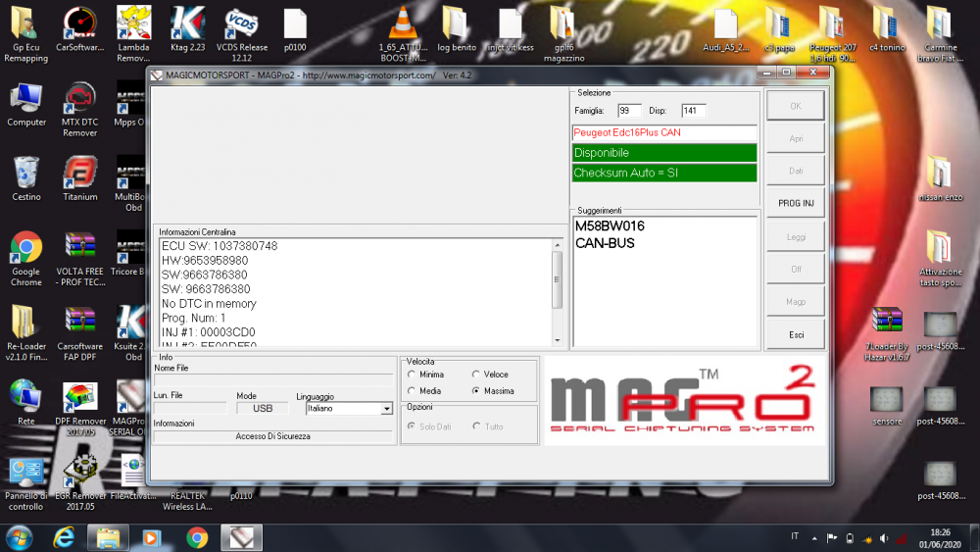Click the PROG INJ button
This screenshot has width=980, height=552.
tap(795, 204)
